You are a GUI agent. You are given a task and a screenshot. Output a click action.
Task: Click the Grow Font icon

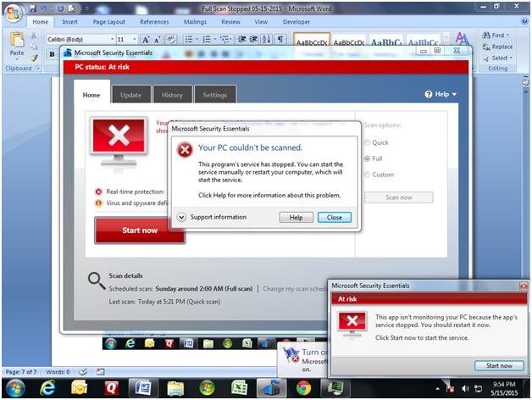[x=146, y=40]
